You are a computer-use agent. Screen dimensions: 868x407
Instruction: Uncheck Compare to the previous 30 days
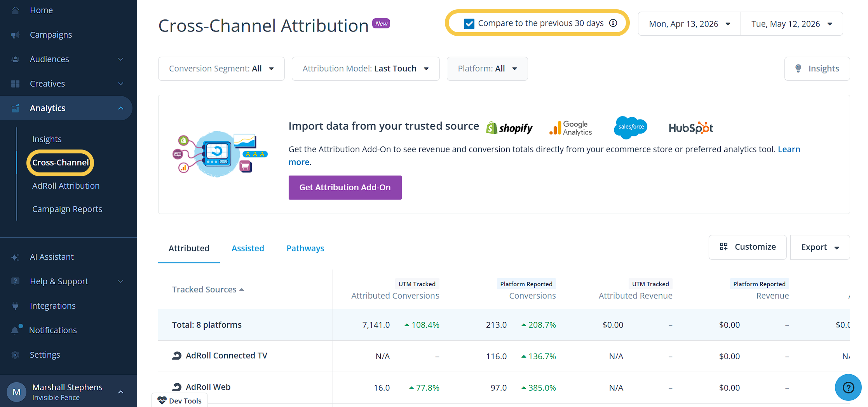point(469,24)
